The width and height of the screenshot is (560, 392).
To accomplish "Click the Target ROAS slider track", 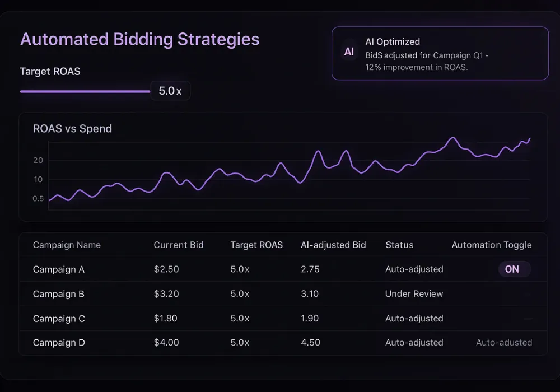I will point(85,91).
